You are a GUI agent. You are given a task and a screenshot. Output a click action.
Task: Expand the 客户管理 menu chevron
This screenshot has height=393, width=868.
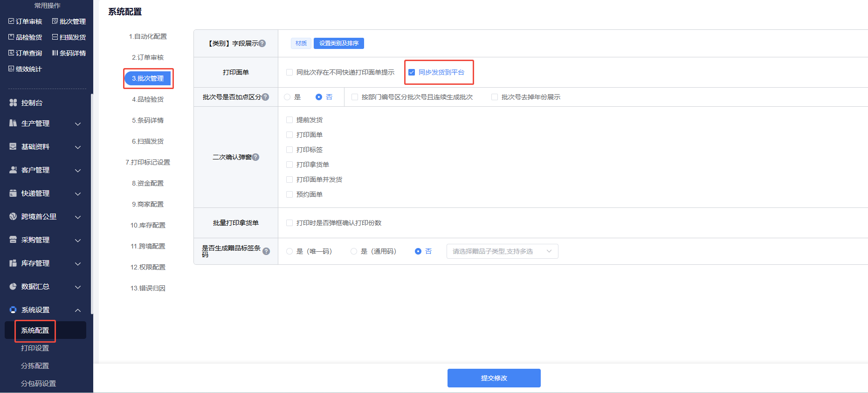[78, 170]
